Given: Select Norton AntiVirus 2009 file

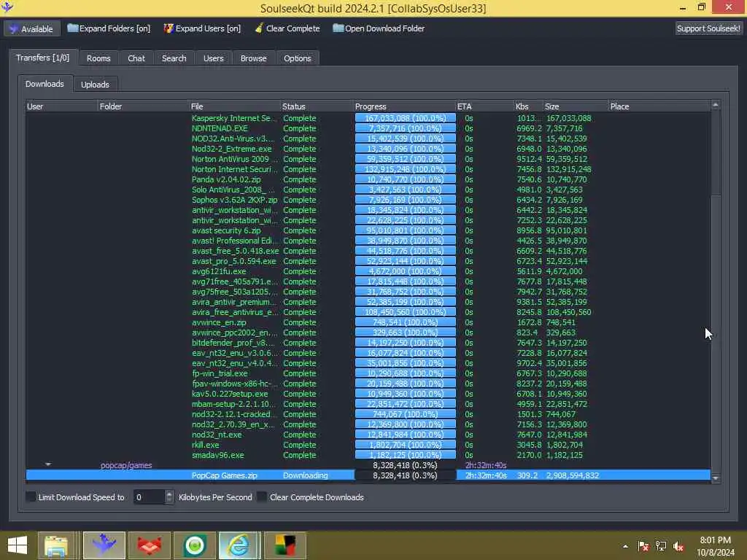Looking at the screenshot, I should [x=230, y=159].
